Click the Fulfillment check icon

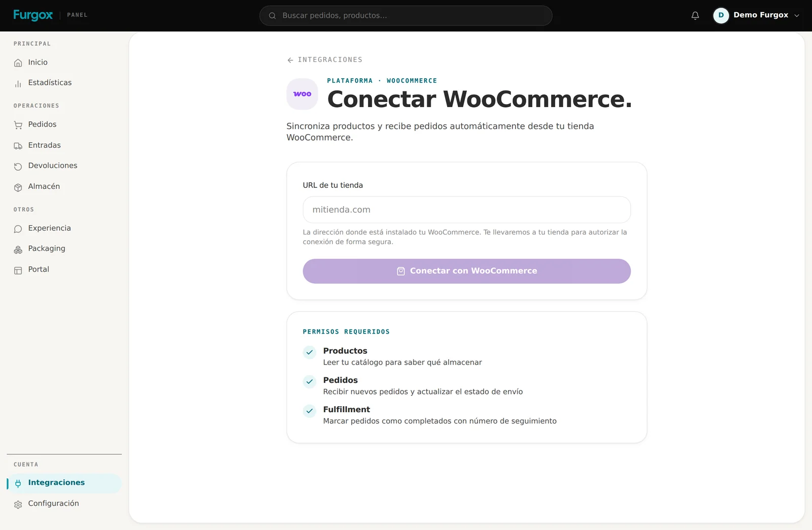click(310, 411)
